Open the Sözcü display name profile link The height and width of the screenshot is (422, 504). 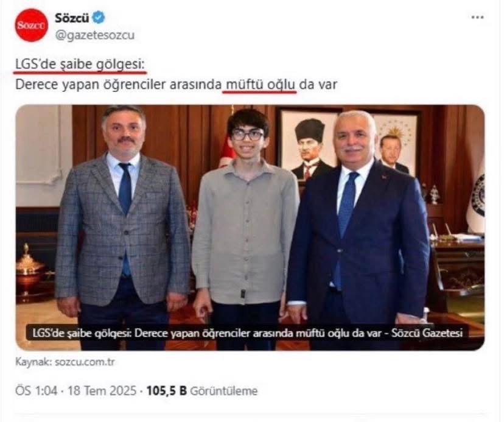(72, 18)
